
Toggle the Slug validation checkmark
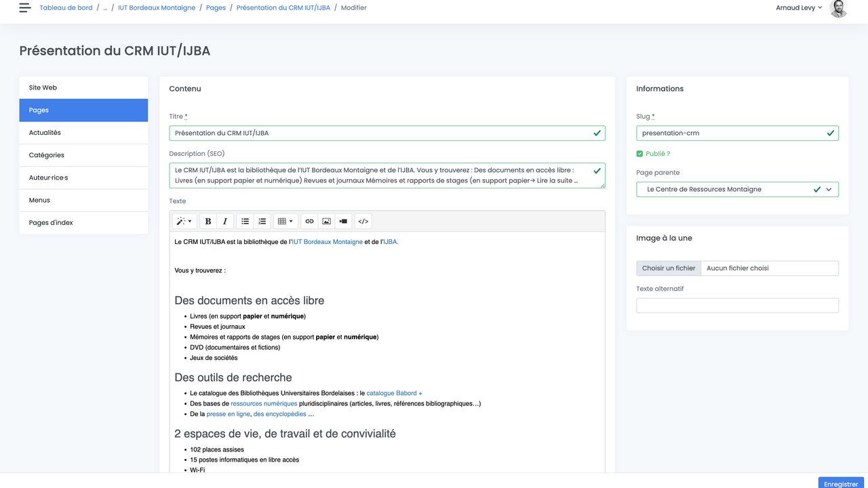pyautogui.click(x=830, y=133)
